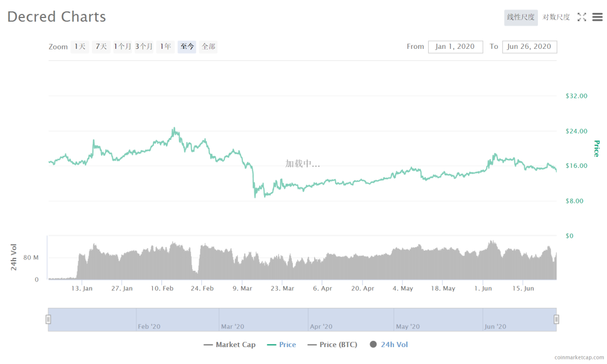Switch to linear scale (线性尺度)
This screenshot has height=364, width=607.
click(x=520, y=17)
